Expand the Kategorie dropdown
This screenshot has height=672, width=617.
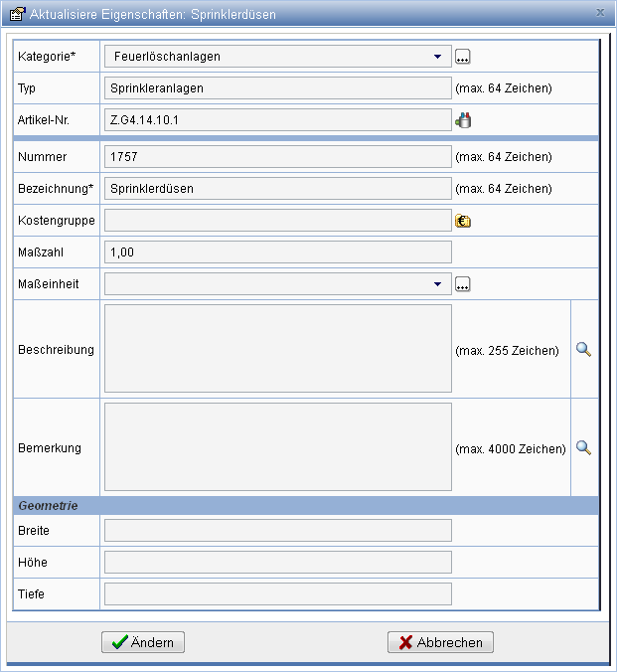437,57
